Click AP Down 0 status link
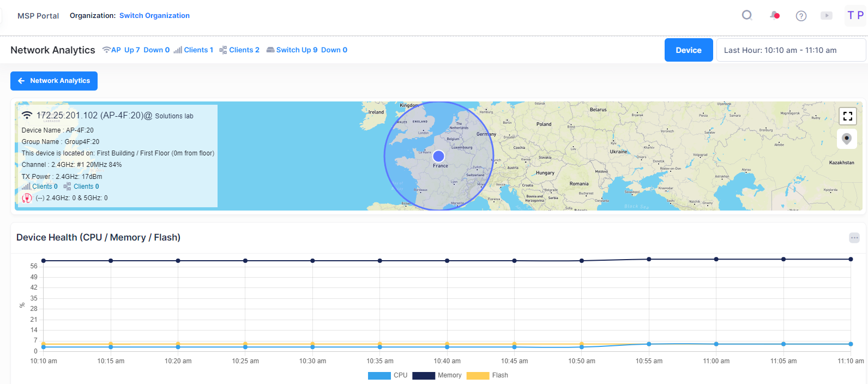868x384 pixels. point(156,50)
